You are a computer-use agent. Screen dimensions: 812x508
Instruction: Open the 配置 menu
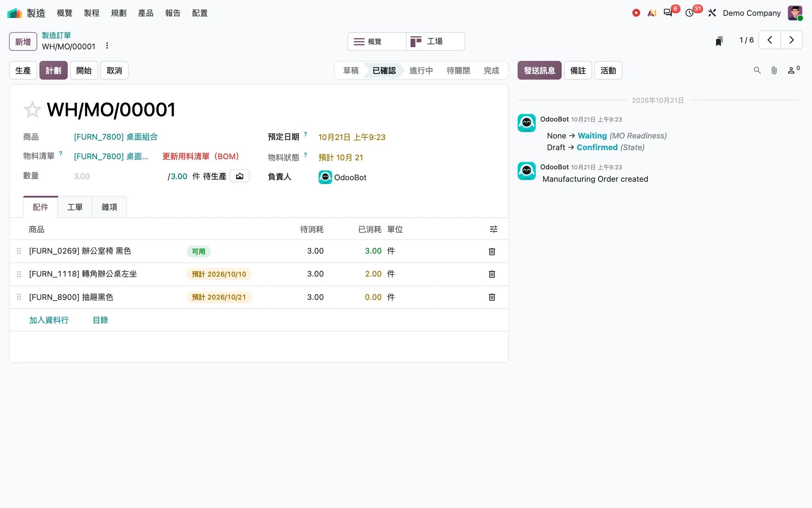(x=200, y=13)
